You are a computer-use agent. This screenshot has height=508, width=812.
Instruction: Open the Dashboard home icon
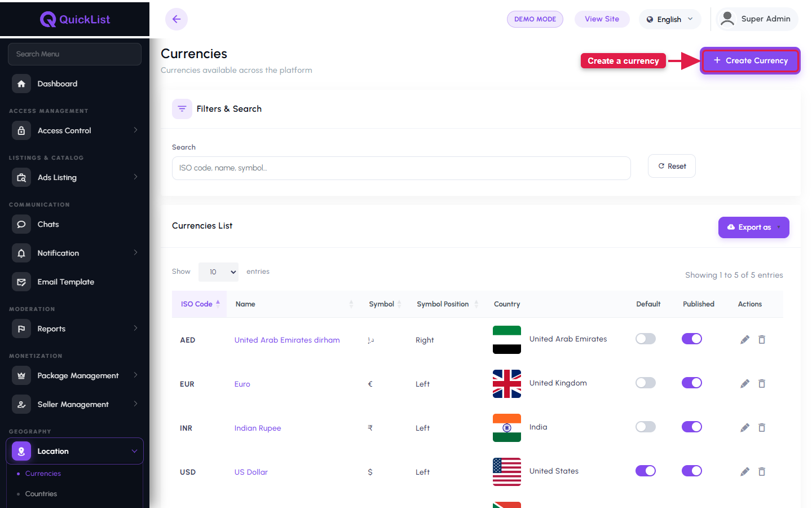[x=21, y=84]
